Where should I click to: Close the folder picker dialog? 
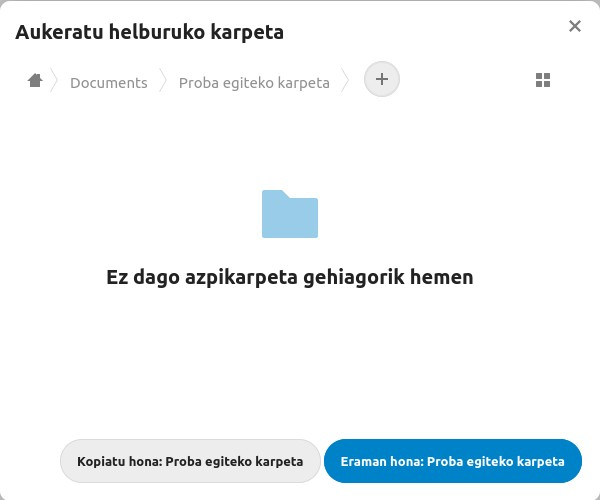[x=575, y=26]
